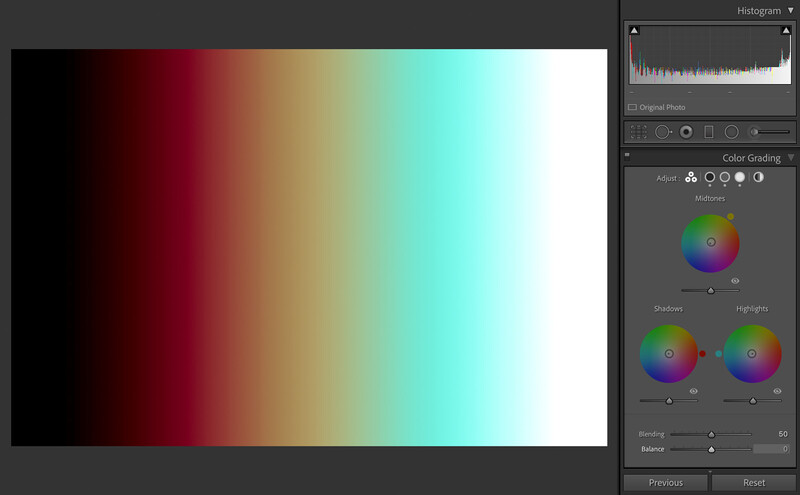The width and height of the screenshot is (800, 495).
Task: Click the yellow hue handle on Midtones wheel
Action: [x=731, y=216]
